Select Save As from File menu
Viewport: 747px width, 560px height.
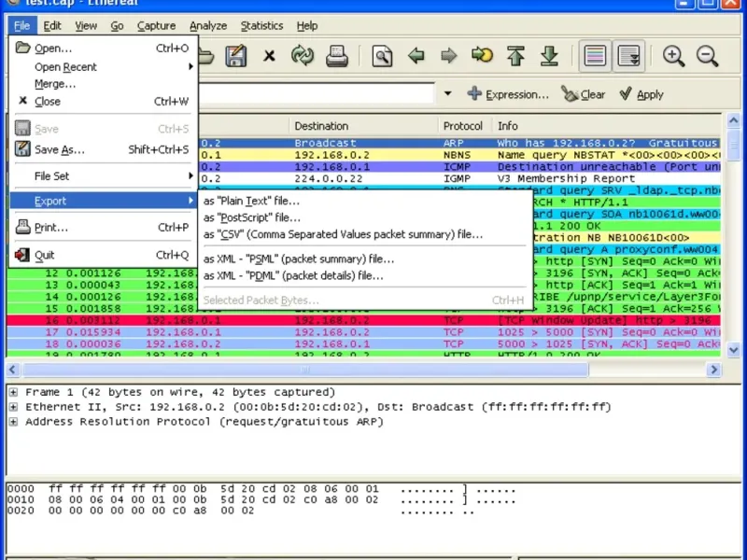coord(59,149)
